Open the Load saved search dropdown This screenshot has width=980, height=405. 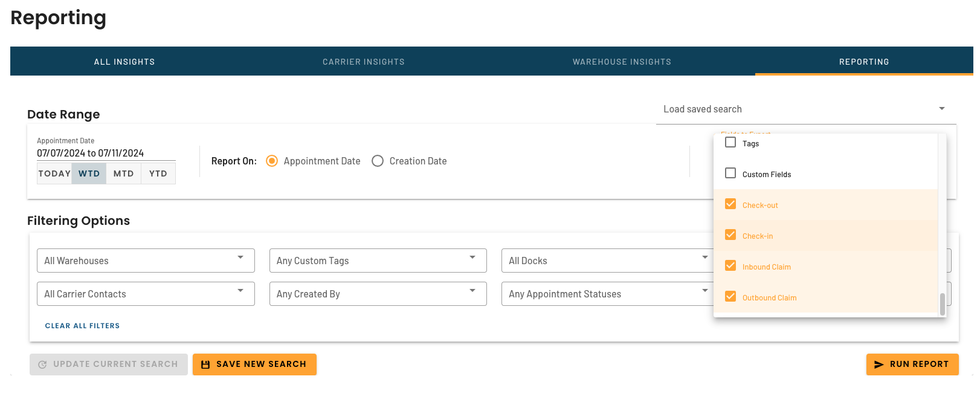click(806, 109)
